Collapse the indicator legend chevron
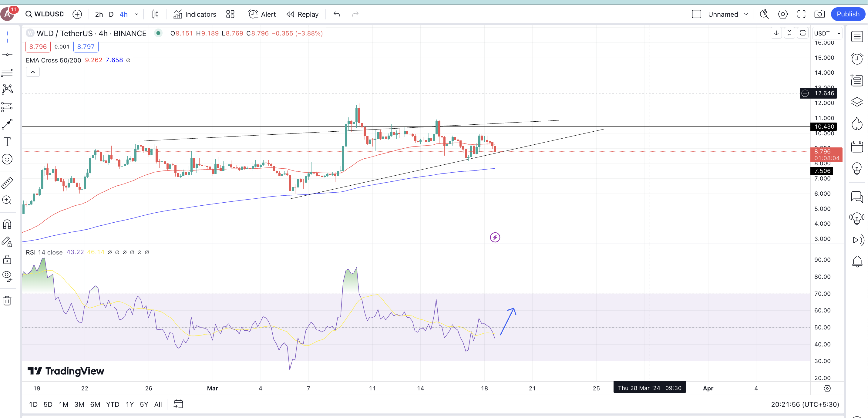The width and height of the screenshot is (868, 418). 33,72
